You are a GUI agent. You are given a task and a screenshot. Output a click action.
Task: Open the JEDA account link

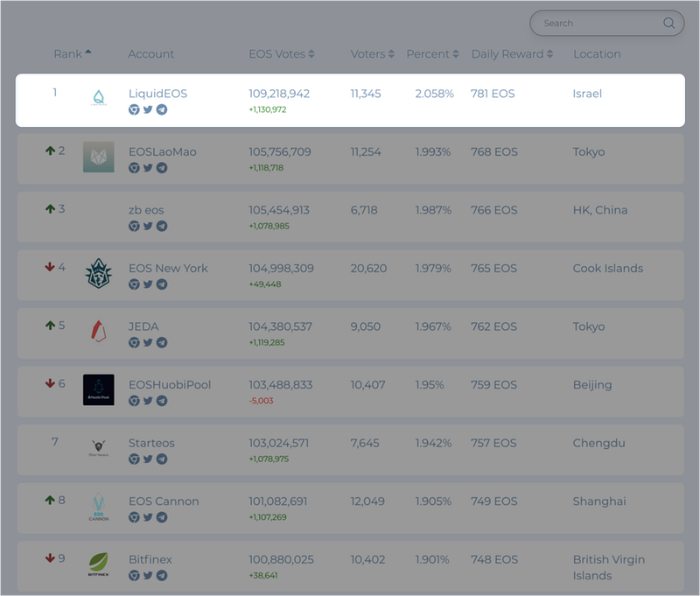(x=143, y=326)
